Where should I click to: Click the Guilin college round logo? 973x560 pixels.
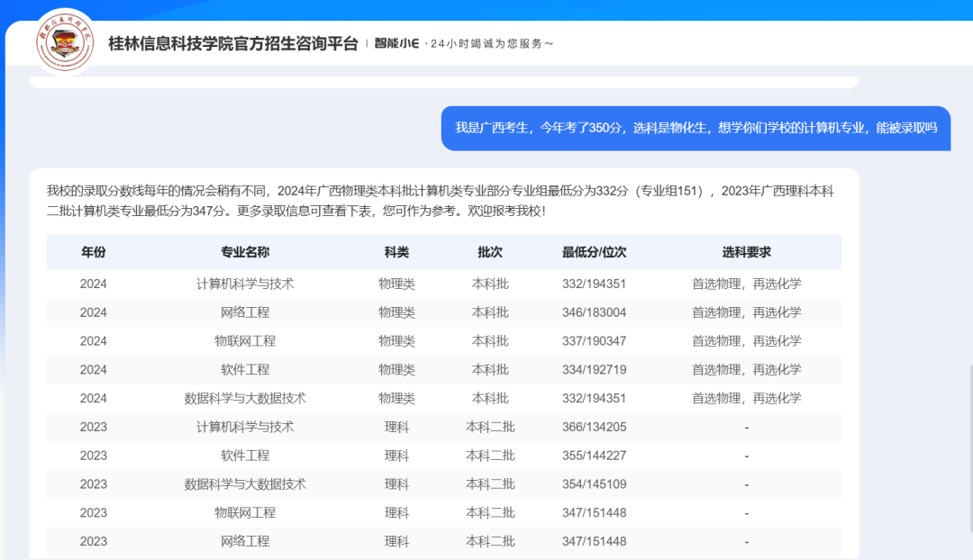point(65,42)
